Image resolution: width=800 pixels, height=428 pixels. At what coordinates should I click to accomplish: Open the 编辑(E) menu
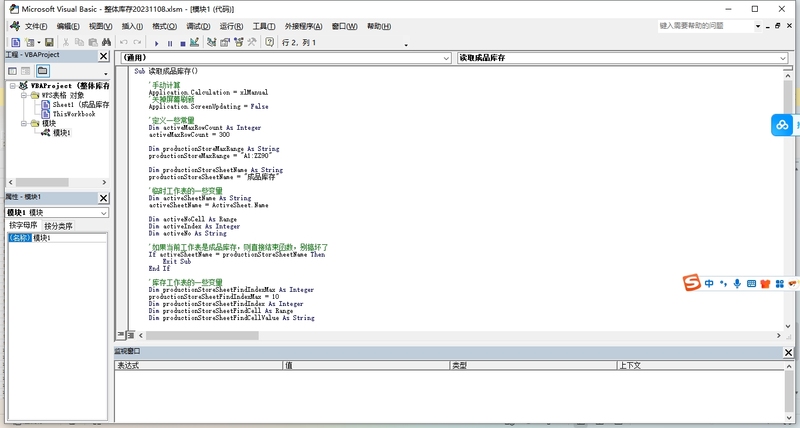click(68, 26)
